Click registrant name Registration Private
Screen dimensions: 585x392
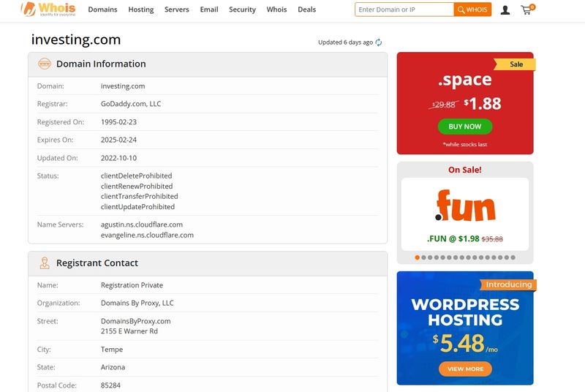coord(132,285)
